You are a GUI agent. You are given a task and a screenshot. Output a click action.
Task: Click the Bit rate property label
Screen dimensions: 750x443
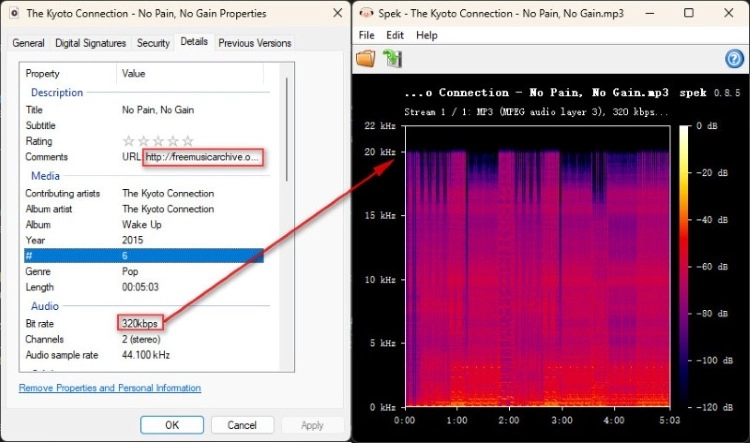40,323
